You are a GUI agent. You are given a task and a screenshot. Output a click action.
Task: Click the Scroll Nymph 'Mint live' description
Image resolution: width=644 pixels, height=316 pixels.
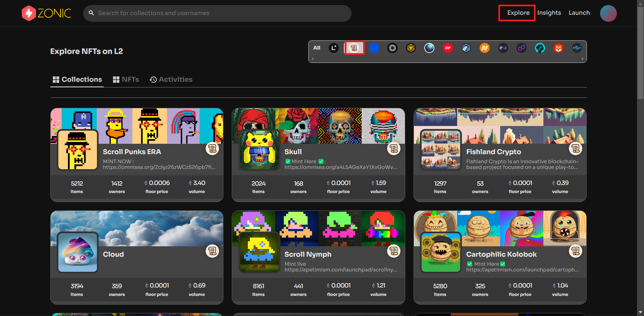(x=341, y=267)
